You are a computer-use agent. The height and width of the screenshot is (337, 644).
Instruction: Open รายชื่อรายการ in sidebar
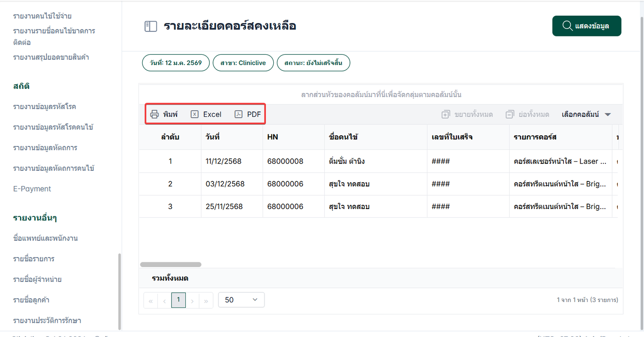click(34, 259)
